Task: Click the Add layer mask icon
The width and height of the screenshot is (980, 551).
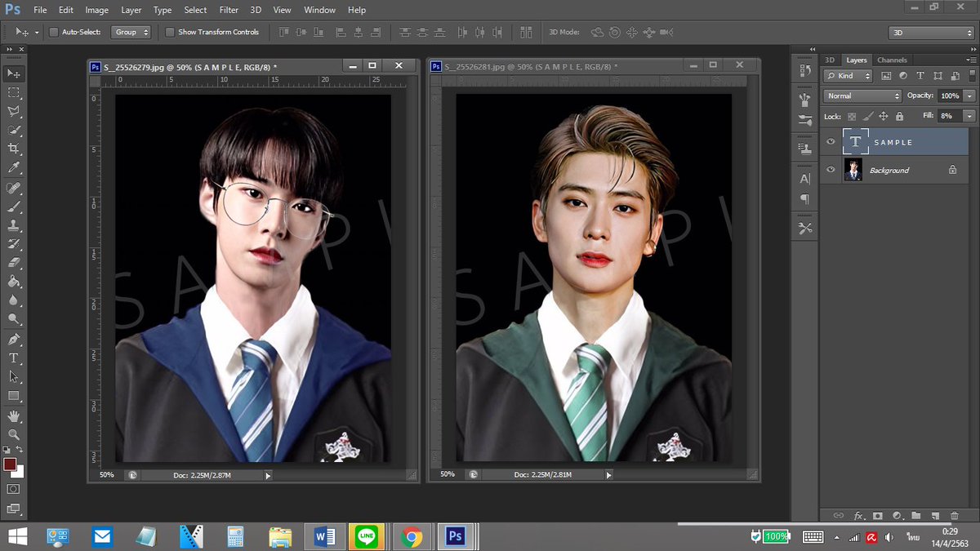Action: click(x=878, y=516)
